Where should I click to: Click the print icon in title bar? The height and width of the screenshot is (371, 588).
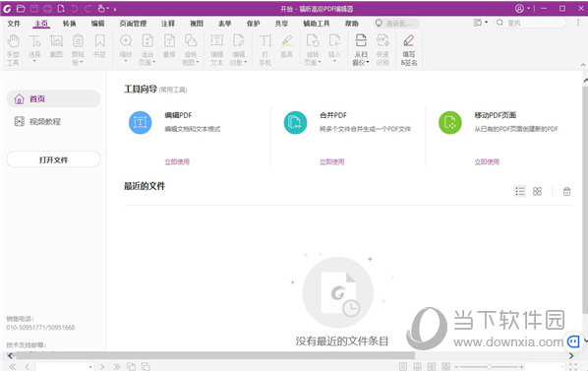click(x=47, y=8)
